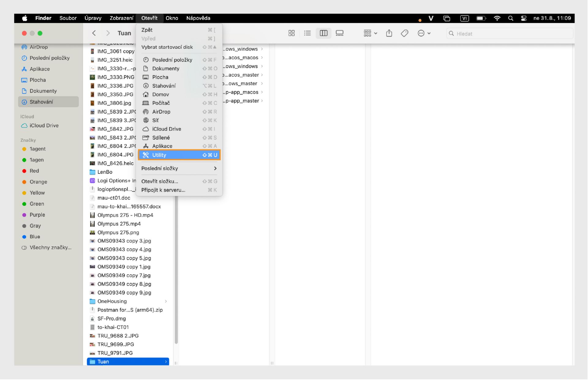
Task: Click the tag icon in toolbar
Action: 404,33
